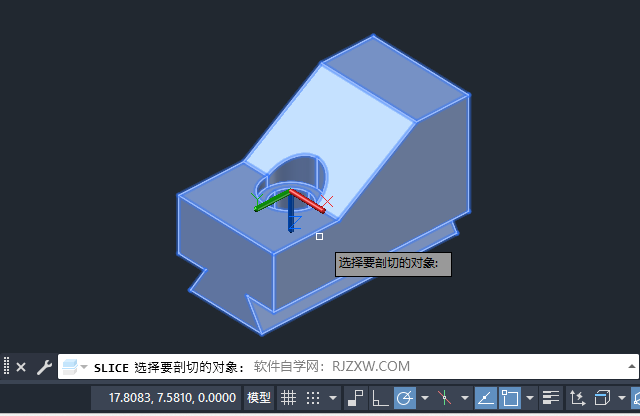Screen dimensions: 640x416
Task: Toggle isometric drafting icon
Action: pyautogui.click(x=444, y=398)
